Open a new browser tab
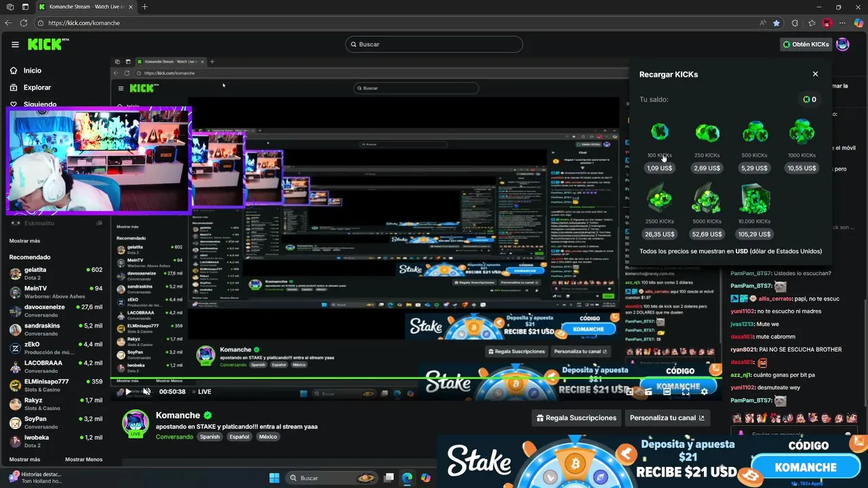The image size is (868, 488). pos(144,7)
